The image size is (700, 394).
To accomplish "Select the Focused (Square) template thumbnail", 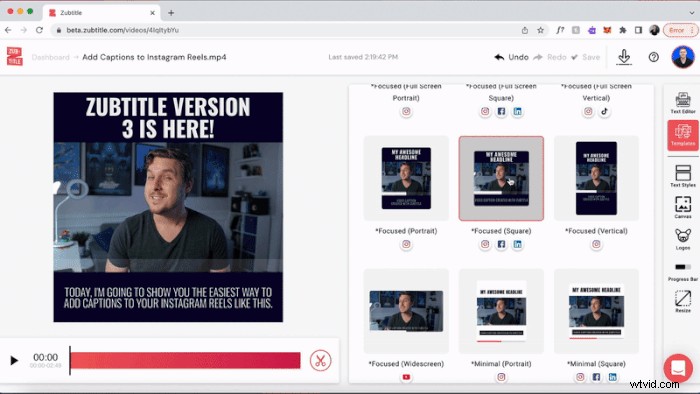I will click(x=501, y=178).
